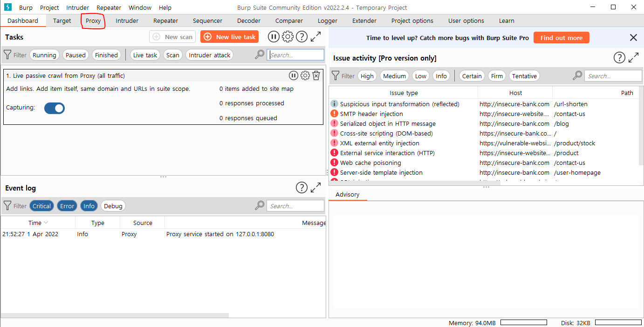644x327 pixels.
Task: Click the Issue activity search magnifier icon
Action: (577, 76)
